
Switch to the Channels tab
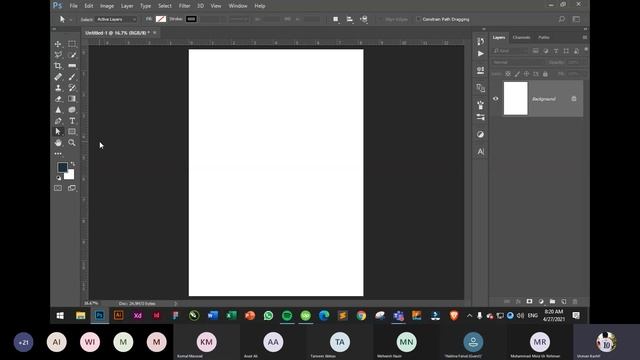tap(521, 38)
